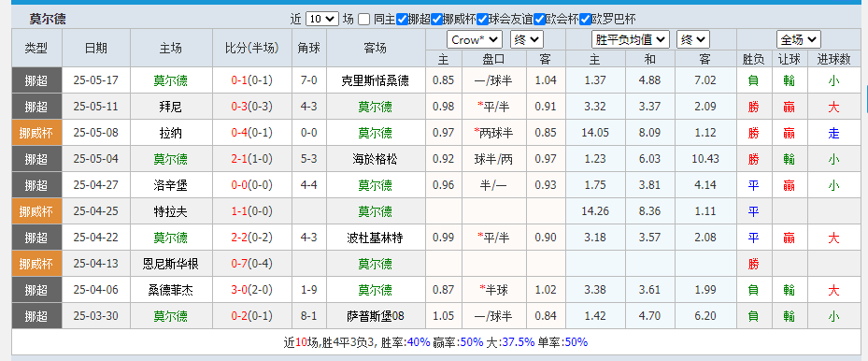Screen dimensions: 868x361
Task: Click handicap 球半/两 on the 海於格松 row
Action: point(493,160)
